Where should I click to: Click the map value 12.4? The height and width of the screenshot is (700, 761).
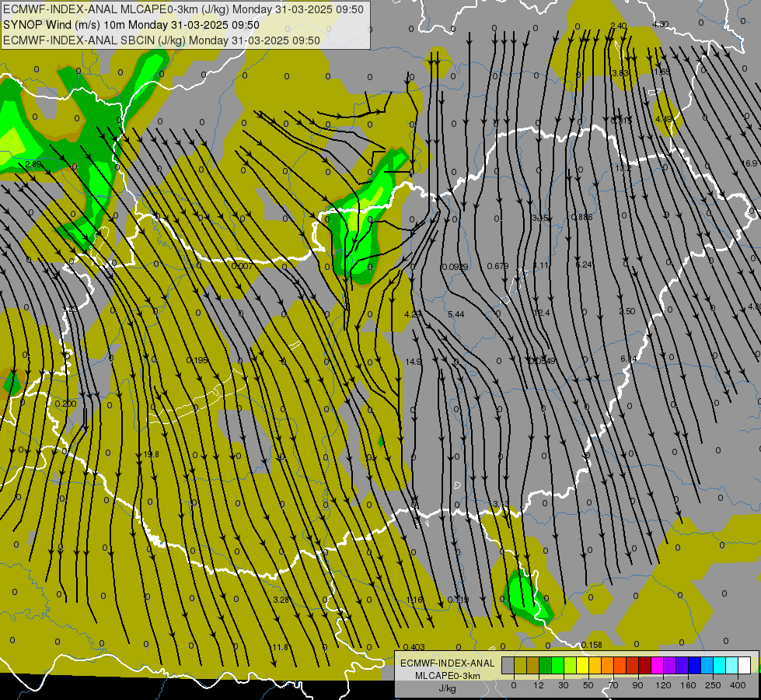point(542,313)
